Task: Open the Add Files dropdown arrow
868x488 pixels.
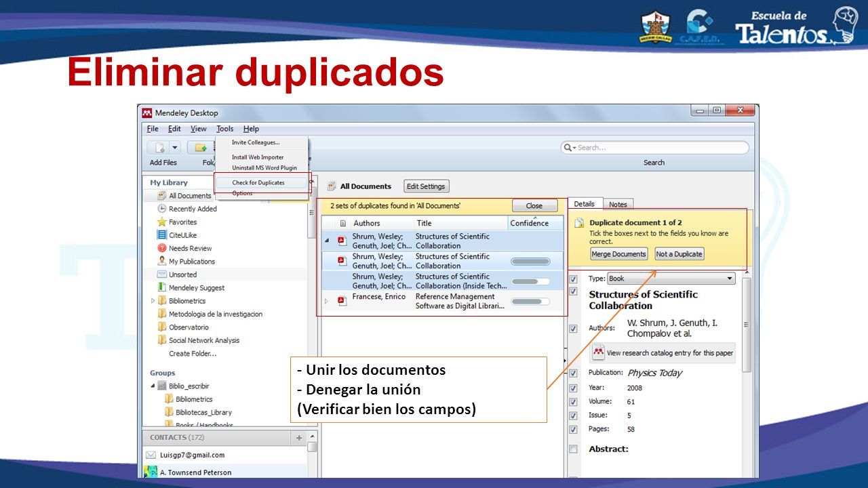Action: coord(174,148)
